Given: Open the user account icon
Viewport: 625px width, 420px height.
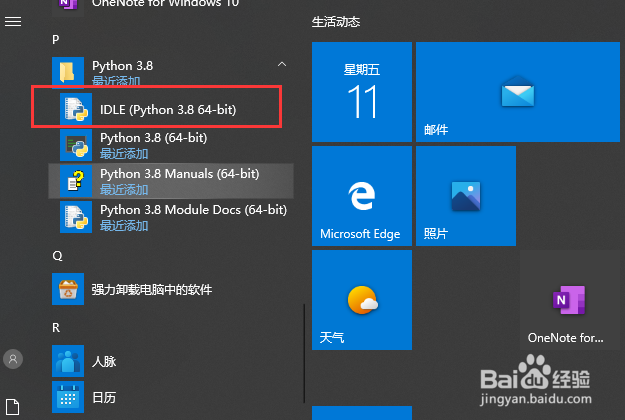Looking at the screenshot, I should pos(13,359).
